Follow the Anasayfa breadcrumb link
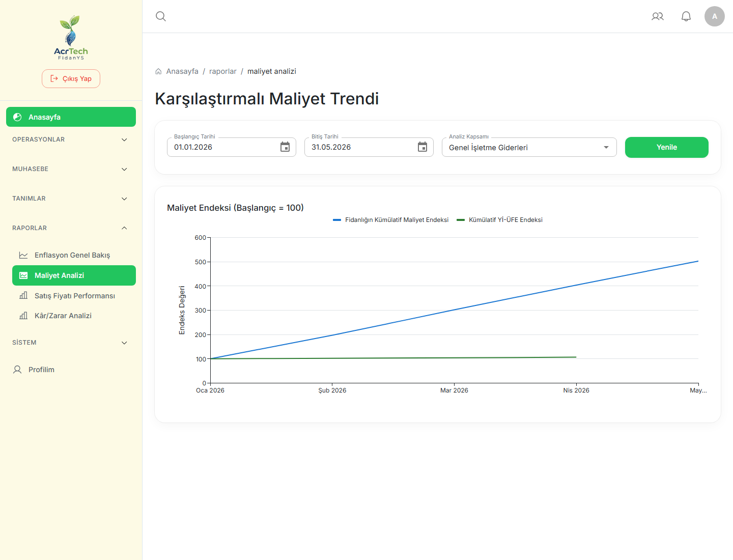The image size is (733, 560). (182, 71)
